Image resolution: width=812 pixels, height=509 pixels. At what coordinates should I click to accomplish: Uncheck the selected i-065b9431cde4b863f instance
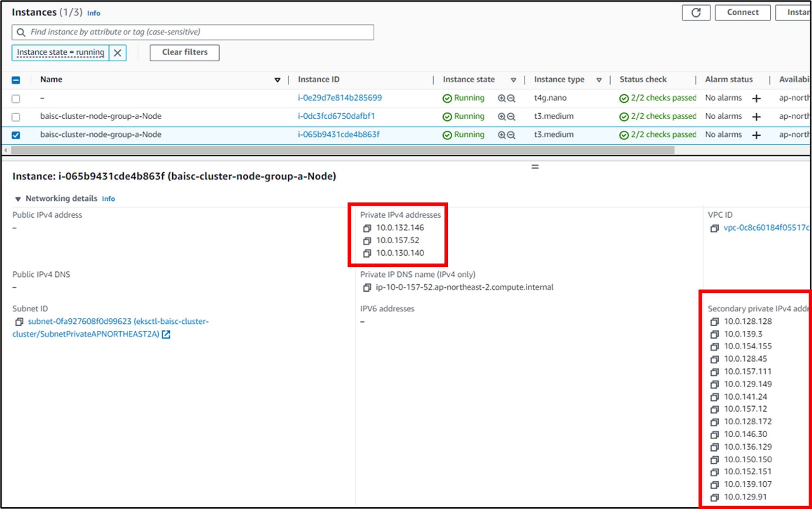(x=16, y=135)
